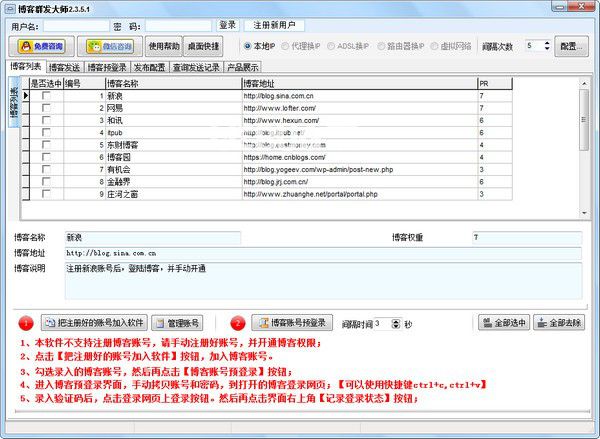
Task: Click the WeChat consultation button
Action: click(110, 46)
